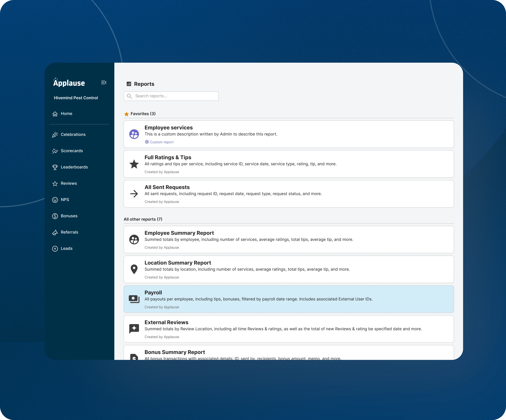The width and height of the screenshot is (506, 420).
Task: Click the NPS smiley face icon
Action: pos(55,200)
